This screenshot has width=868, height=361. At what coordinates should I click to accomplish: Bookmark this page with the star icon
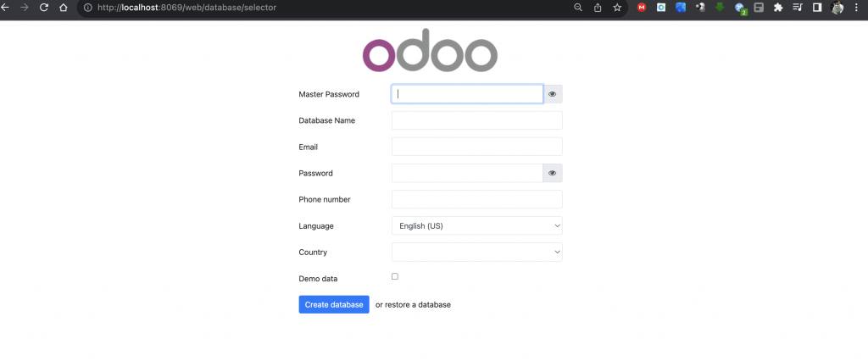coord(618,8)
